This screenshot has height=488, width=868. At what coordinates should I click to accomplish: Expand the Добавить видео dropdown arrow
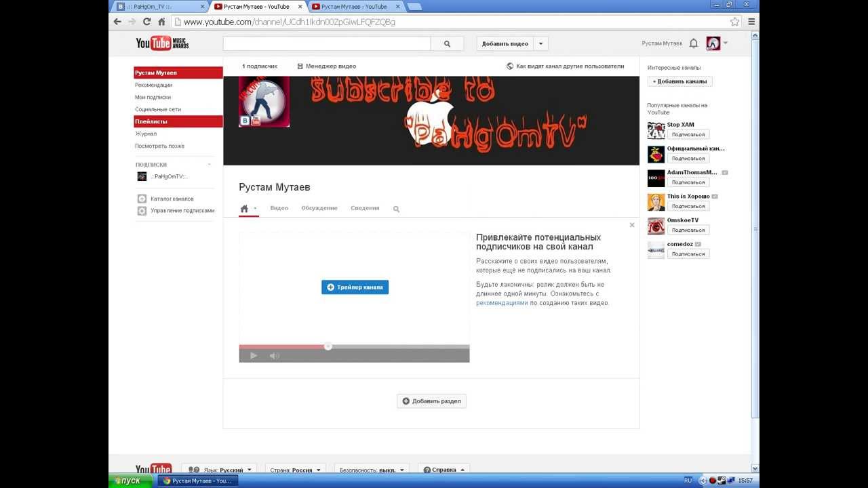(x=540, y=43)
